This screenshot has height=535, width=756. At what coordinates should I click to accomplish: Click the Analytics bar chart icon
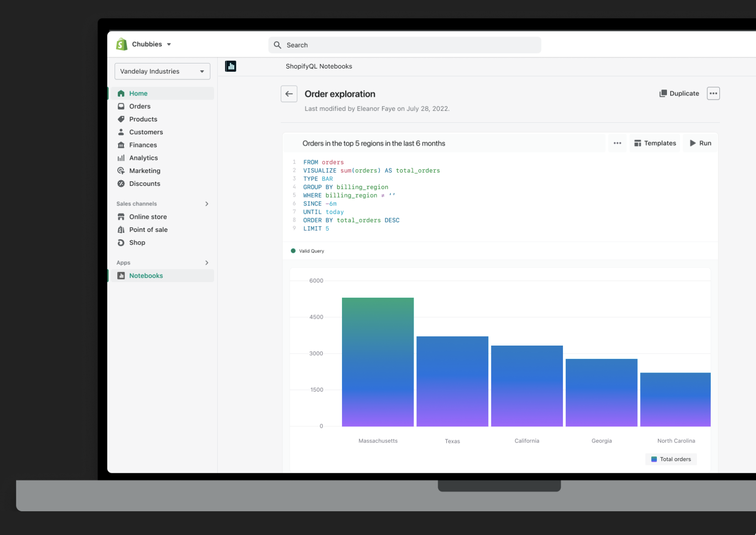point(121,158)
